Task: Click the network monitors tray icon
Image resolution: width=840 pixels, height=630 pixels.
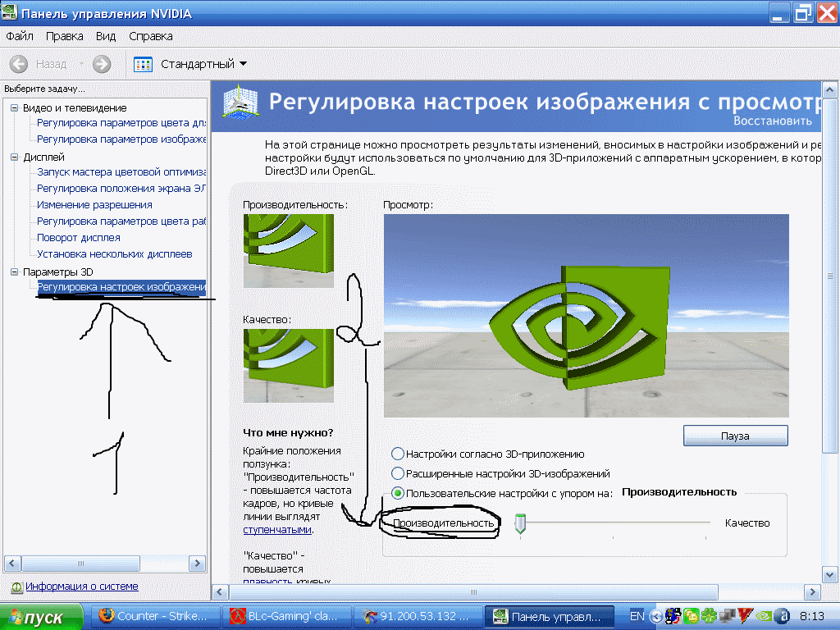Action: [727, 616]
